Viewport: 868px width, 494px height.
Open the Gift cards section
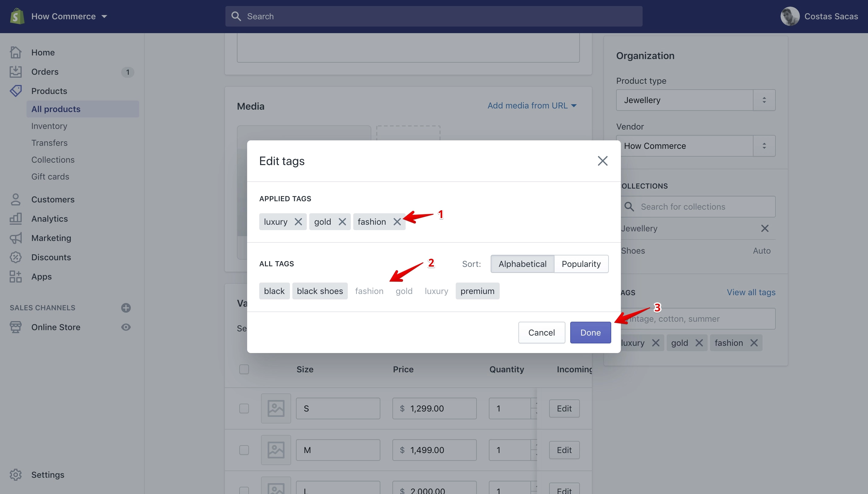(x=50, y=177)
